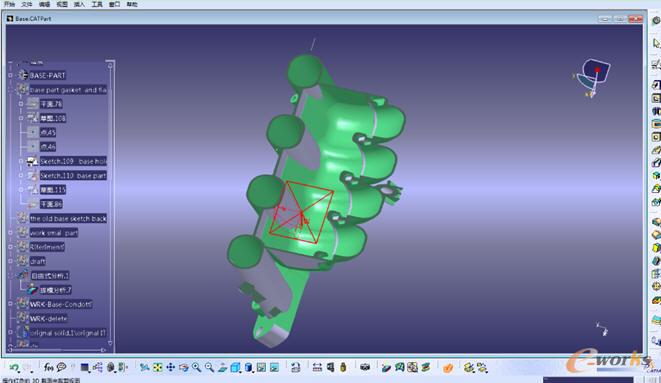The image size is (661, 383).
Task: Click the Zoom In magnifier icon
Action: 196,367
